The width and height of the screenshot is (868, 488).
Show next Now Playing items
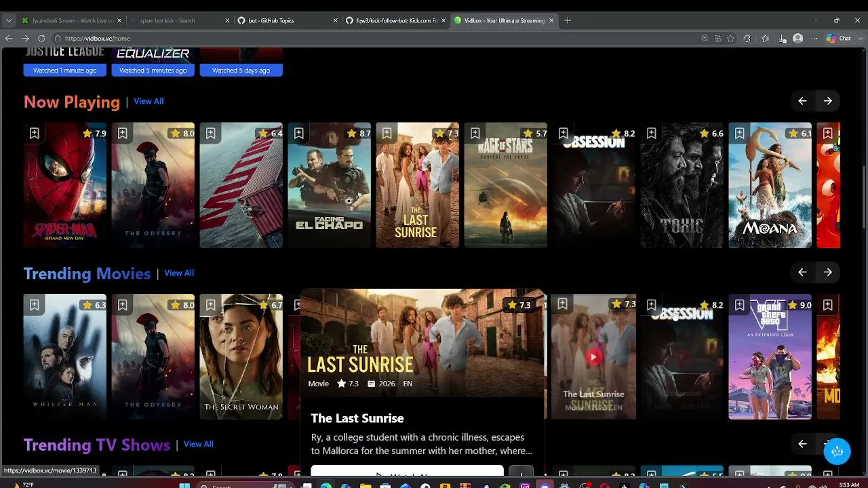[x=828, y=101]
